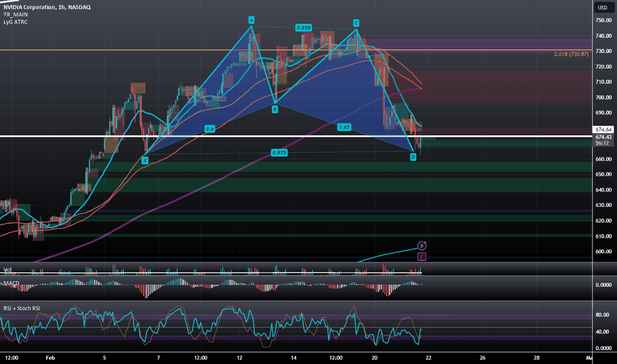Viewport: 617px width, 364px height.
Task: Click pattern point label D
Action: point(413,157)
